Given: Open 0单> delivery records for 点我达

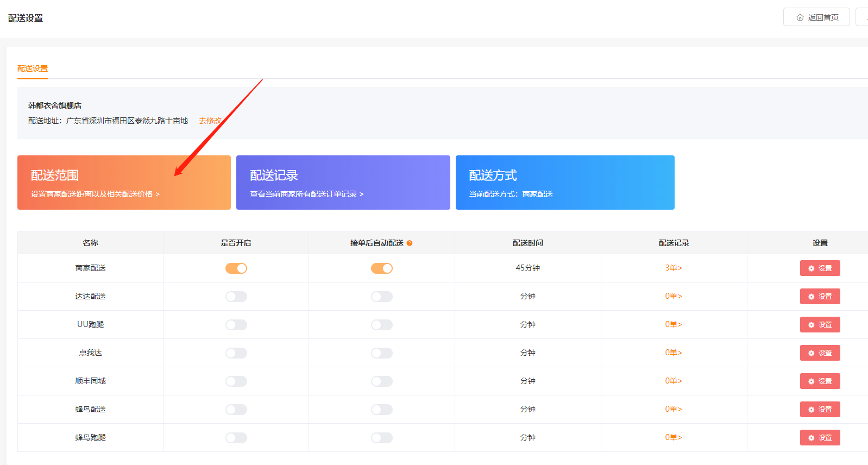Looking at the screenshot, I should [674, 353].
